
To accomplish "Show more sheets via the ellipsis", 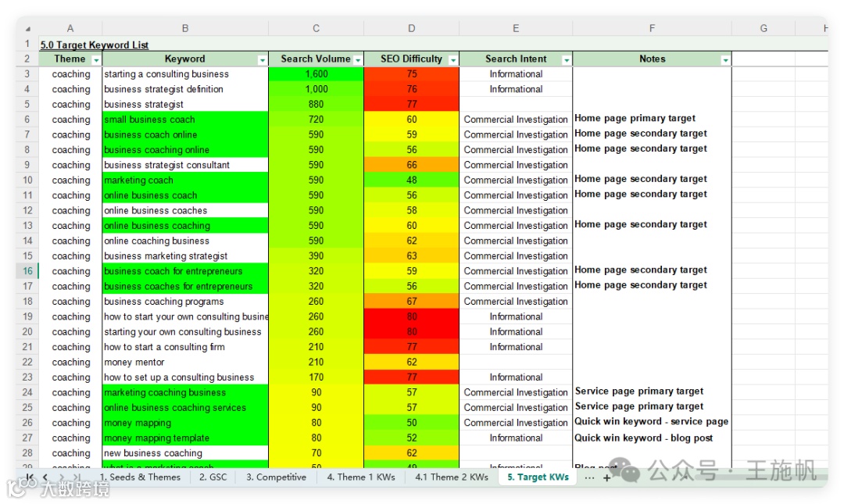I will point(589,478).
